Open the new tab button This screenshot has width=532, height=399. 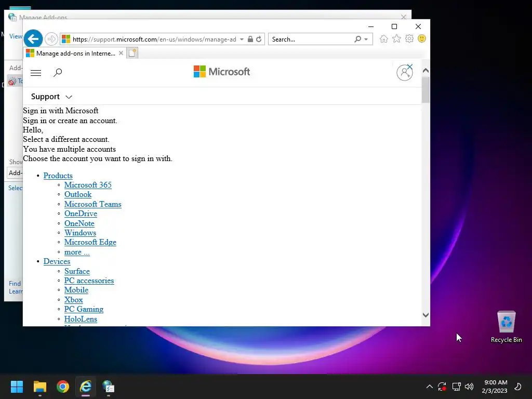(132, 53)
